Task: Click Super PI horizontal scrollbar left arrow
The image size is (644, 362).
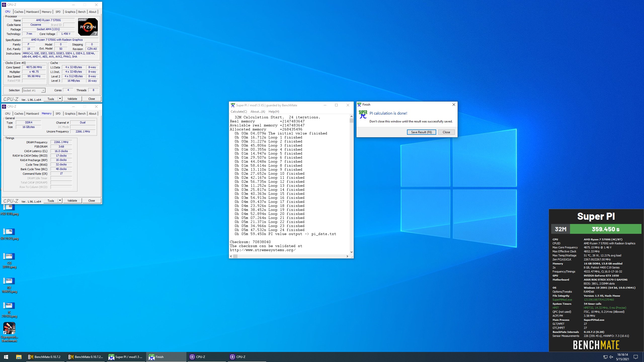Action: pyautogui.click(x=231, y=256)
